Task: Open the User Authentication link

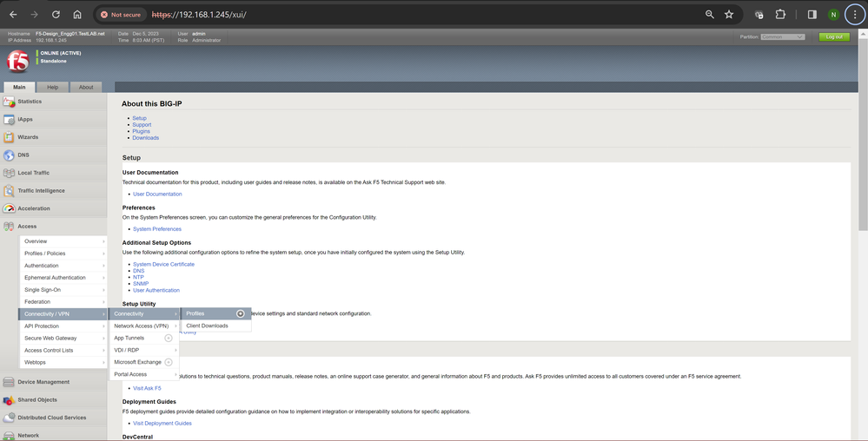Action: (156, 291)
